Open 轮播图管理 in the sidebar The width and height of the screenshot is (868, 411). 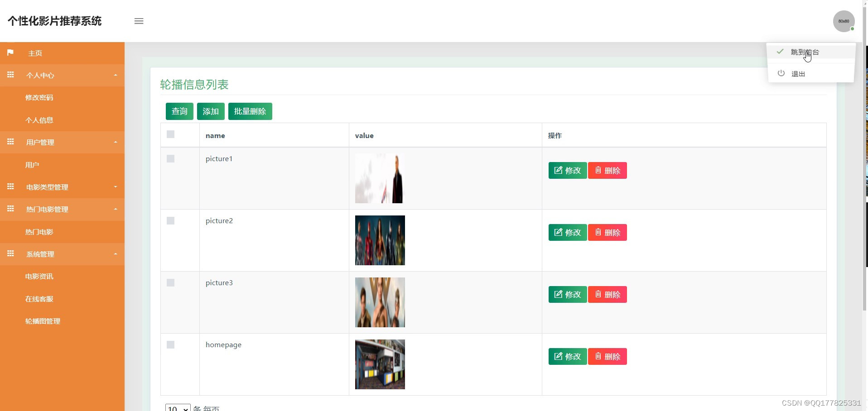pos(43,321)
